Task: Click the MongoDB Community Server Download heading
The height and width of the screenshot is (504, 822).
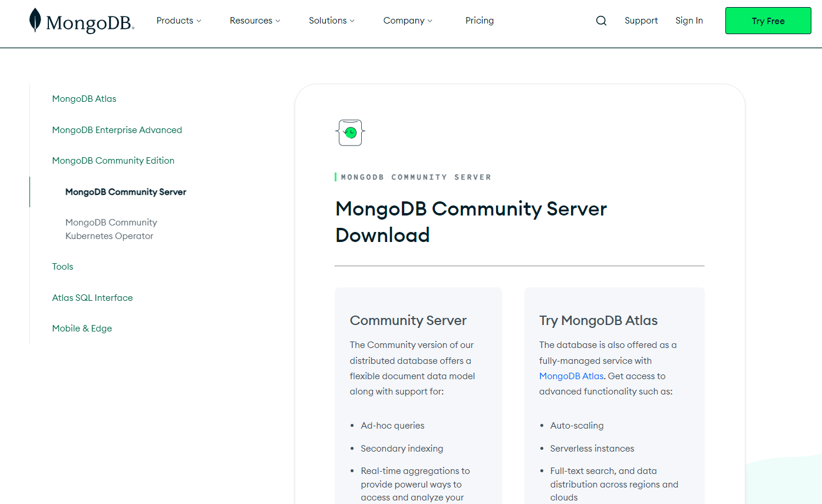Action: (471, 222)
